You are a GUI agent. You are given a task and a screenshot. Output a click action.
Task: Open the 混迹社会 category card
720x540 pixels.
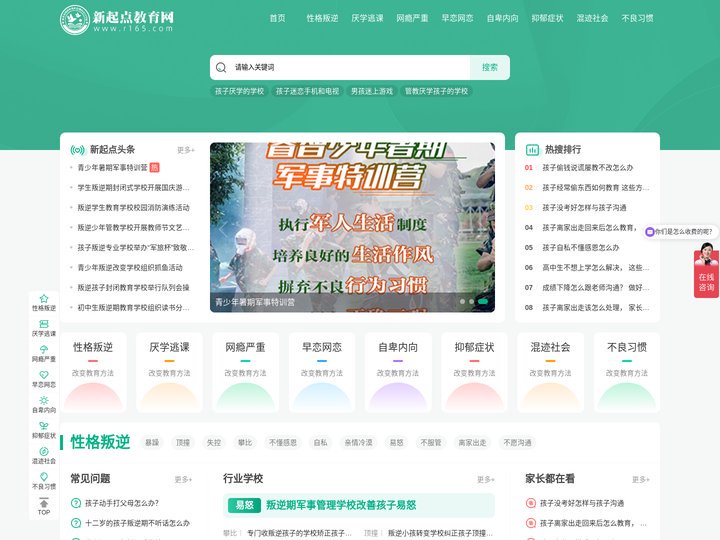coord(551,372)
